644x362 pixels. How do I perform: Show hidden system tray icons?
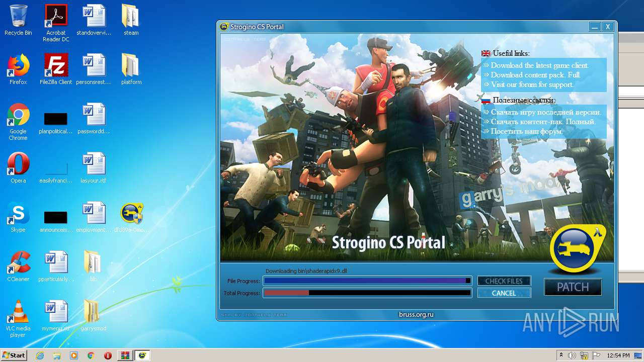[561, 355]
